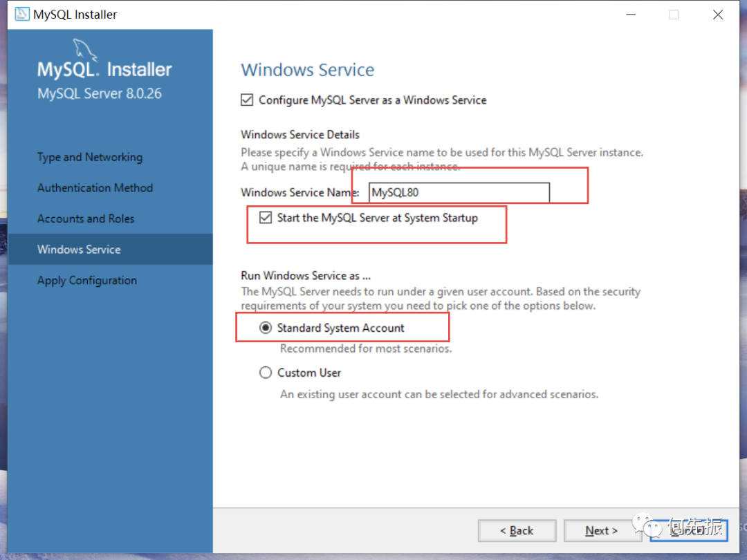
Task: Close the MySQL Installer window
Action: point(717,15)
